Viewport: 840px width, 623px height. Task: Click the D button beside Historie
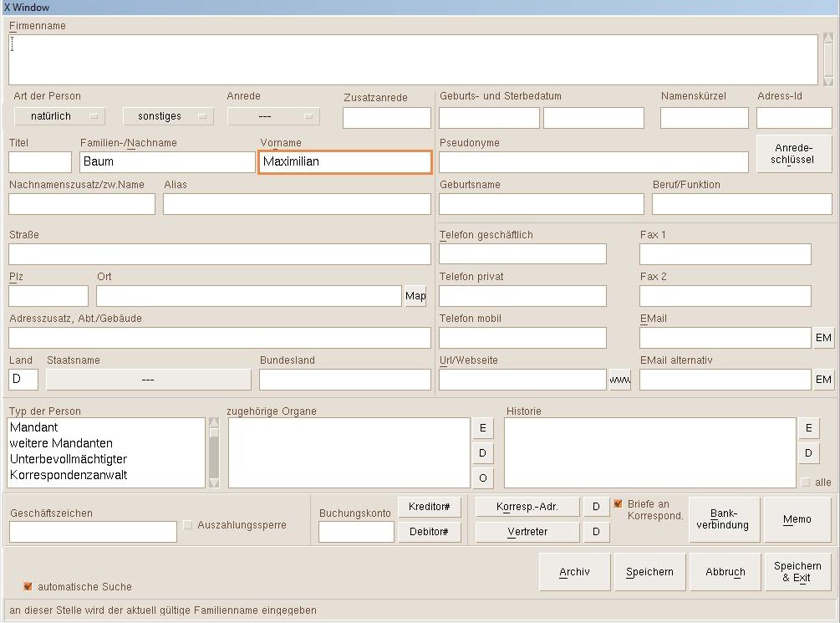808,453
